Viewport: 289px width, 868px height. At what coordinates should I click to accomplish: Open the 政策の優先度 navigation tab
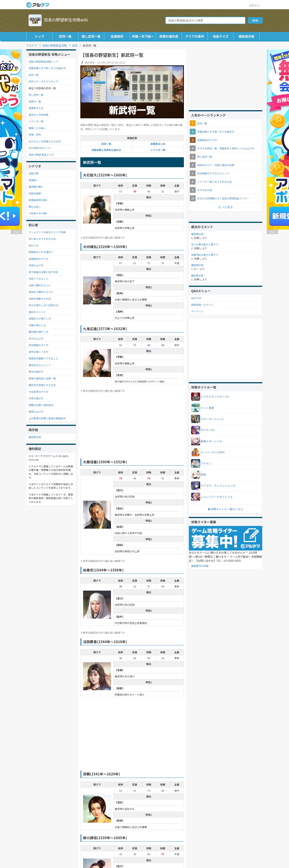[169, 36]
